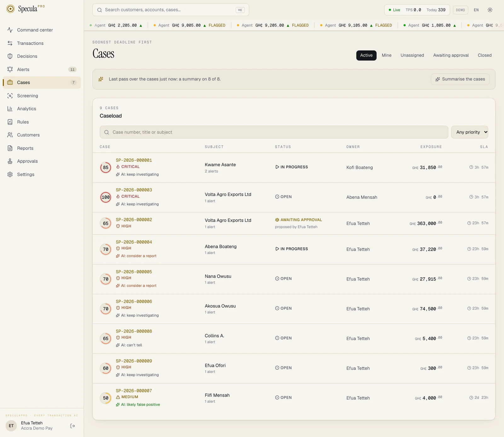
Task: Click the DEMO badge
Action: coord(460,10)
